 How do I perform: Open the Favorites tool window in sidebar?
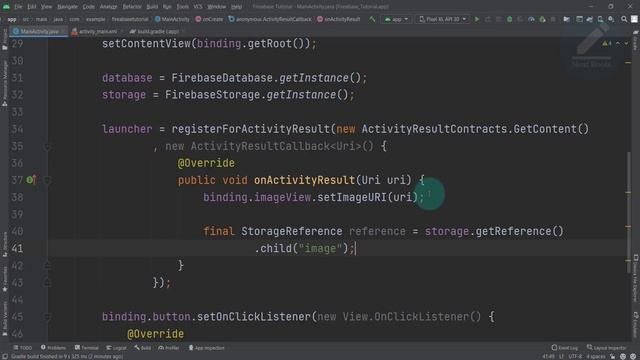[x=4, y=280]
